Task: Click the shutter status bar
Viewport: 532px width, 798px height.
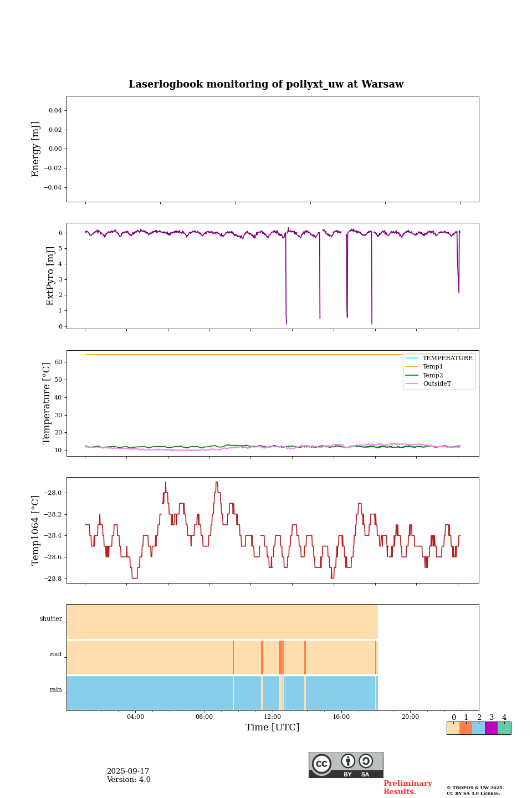Action: 222,622
